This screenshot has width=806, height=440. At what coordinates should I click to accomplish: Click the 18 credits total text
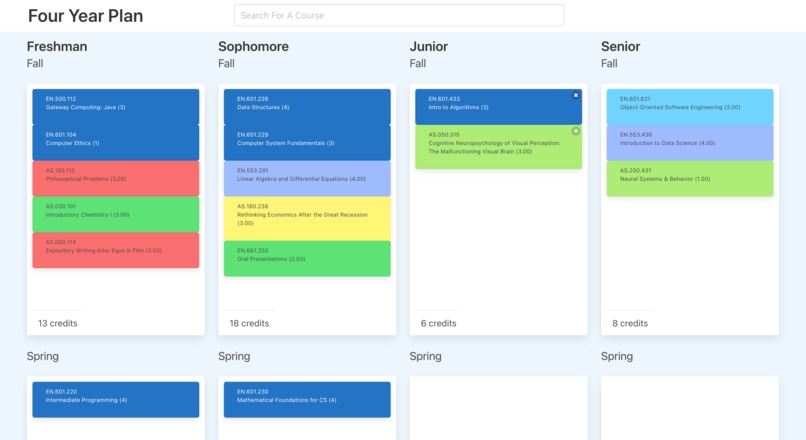click(x=249, y=323)
